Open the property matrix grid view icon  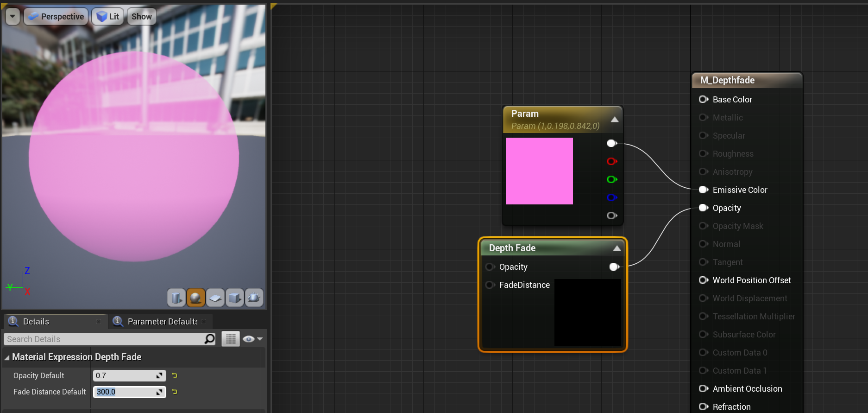click(231, 339)
